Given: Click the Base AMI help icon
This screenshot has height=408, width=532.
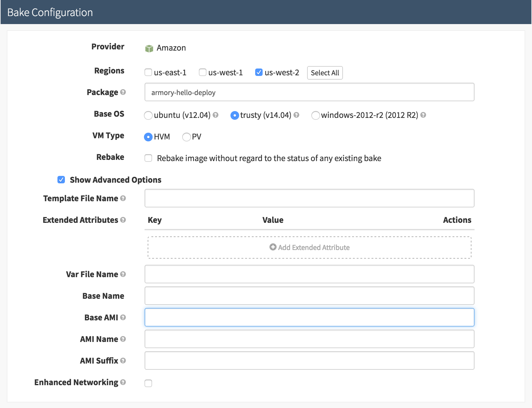Looking at the screenshot, I should pos(123,318).
